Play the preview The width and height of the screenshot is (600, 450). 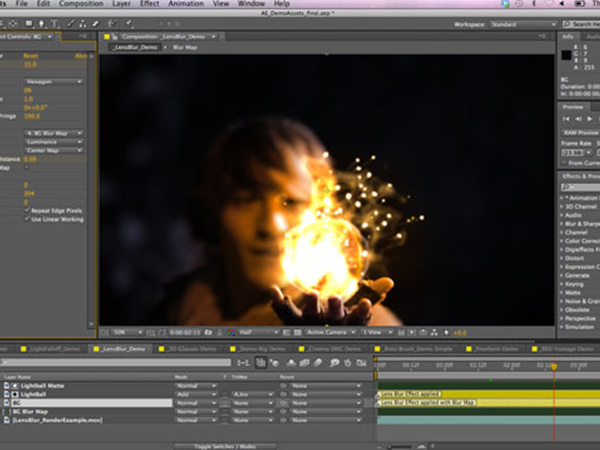tap(590, 119)
